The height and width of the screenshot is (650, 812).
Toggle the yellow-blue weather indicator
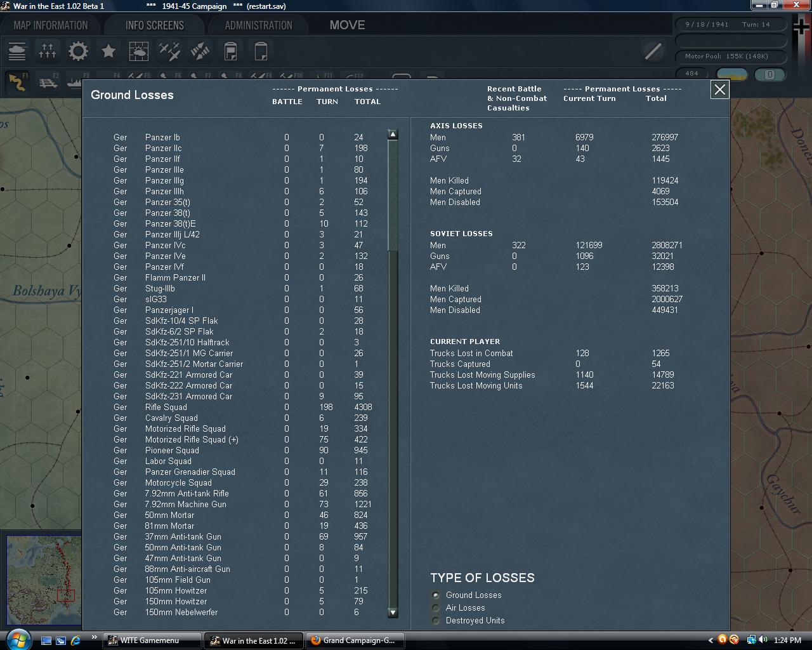pyautogui.click(x=732, y=74)
